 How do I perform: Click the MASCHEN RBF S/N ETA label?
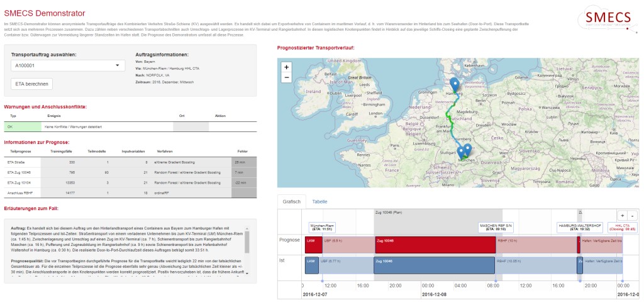(x=496, y=227)
